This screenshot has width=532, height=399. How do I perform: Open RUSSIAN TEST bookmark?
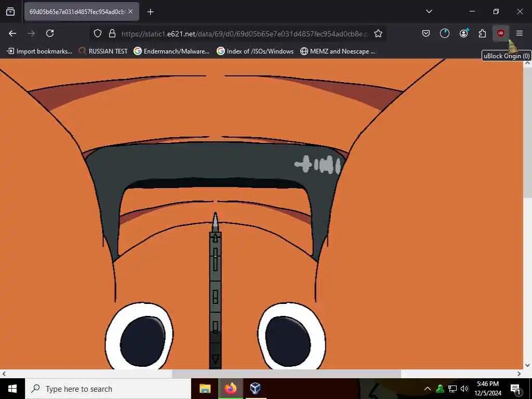(x=103, y=51)
